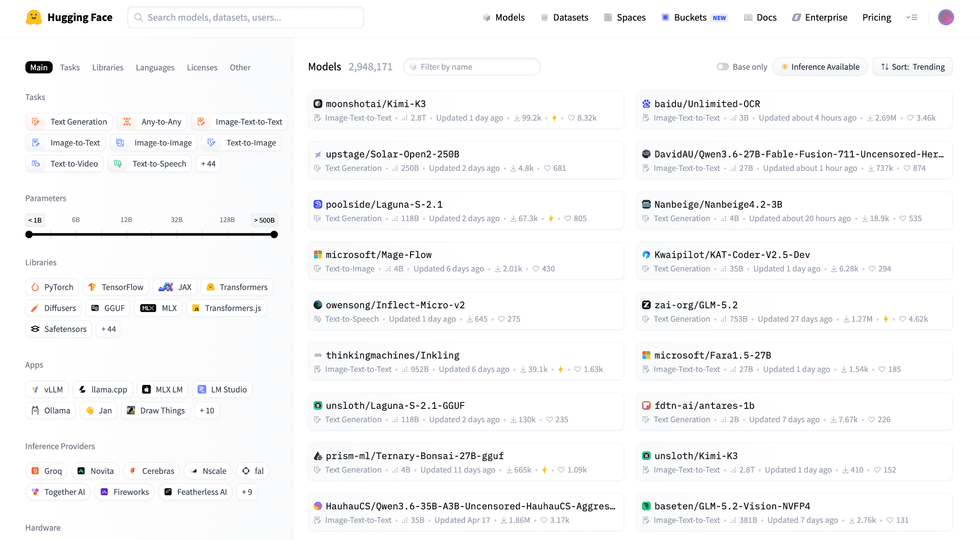Click the prism-ml avatar icon
This screenshot has width=980, height=540.
tap(318, 456)
